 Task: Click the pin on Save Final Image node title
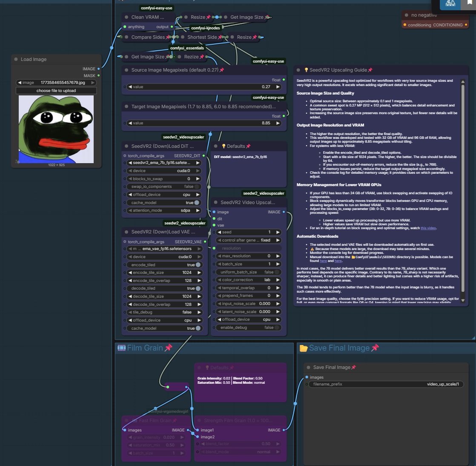click(x=353, y=367)
